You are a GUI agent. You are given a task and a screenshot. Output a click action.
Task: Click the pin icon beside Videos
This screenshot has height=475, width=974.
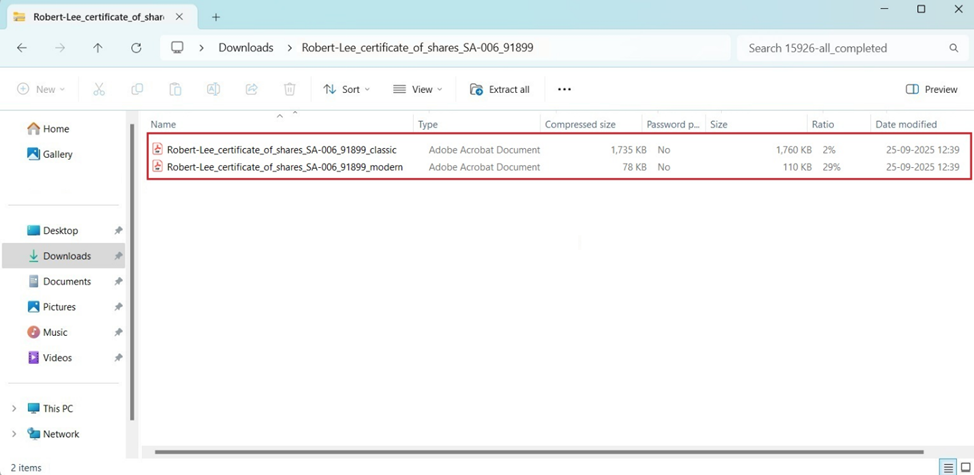(x=118, y=358)
